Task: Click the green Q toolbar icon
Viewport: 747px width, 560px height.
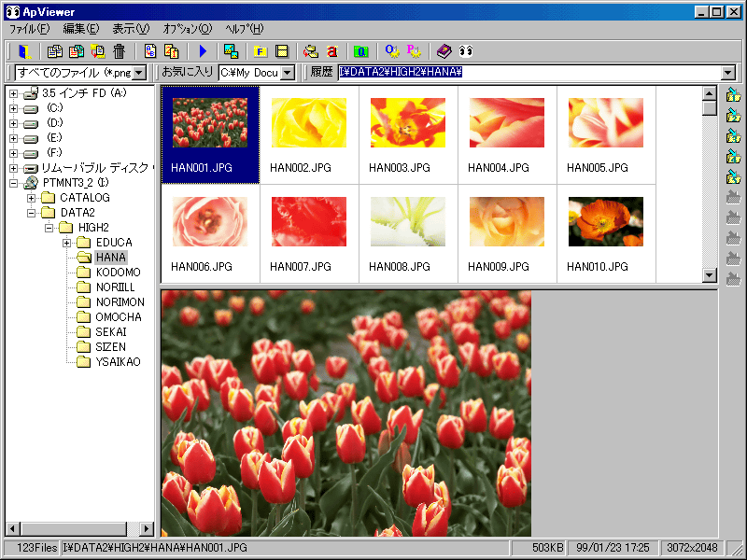Action: tap(361, 51)
